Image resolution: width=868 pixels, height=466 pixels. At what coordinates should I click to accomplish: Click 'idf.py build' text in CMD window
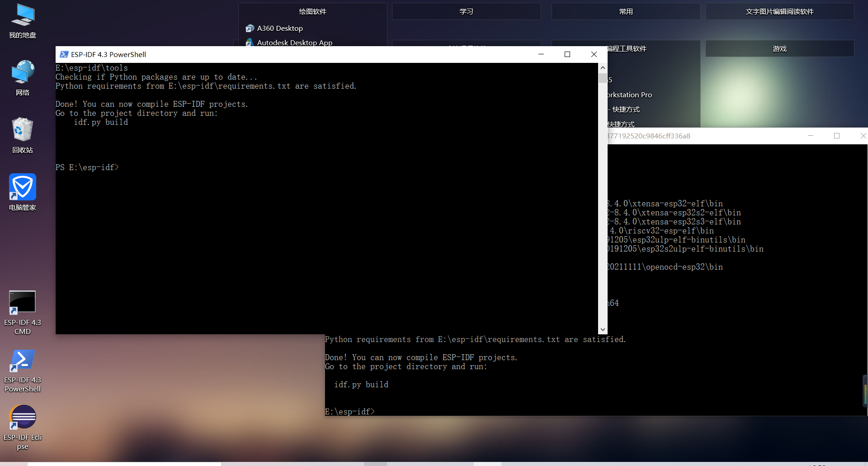pos(361,385)
